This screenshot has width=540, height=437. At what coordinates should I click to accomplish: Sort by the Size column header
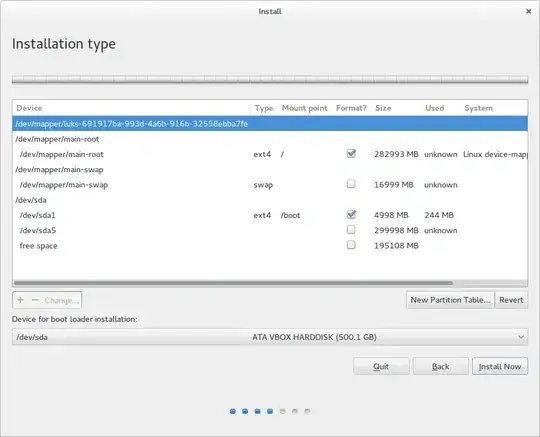click(383, 108)
